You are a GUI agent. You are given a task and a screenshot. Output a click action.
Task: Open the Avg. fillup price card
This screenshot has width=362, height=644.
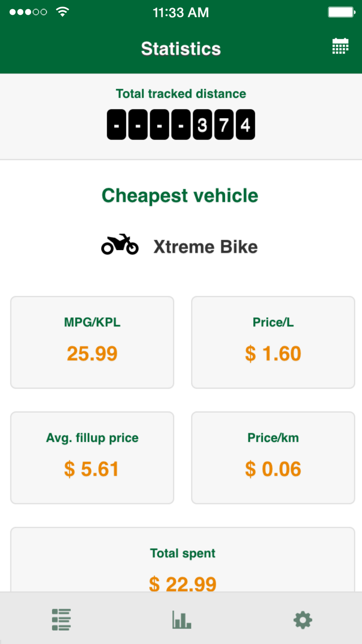[92, 457]
